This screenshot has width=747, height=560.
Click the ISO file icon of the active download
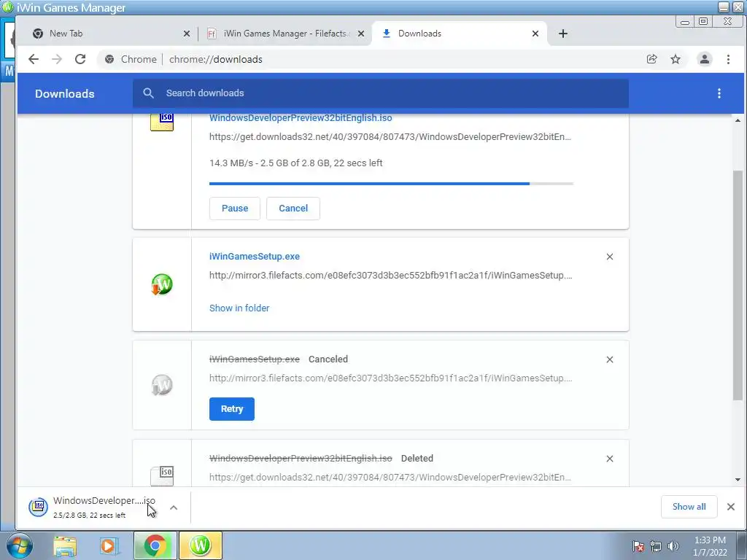coord(162,122)
